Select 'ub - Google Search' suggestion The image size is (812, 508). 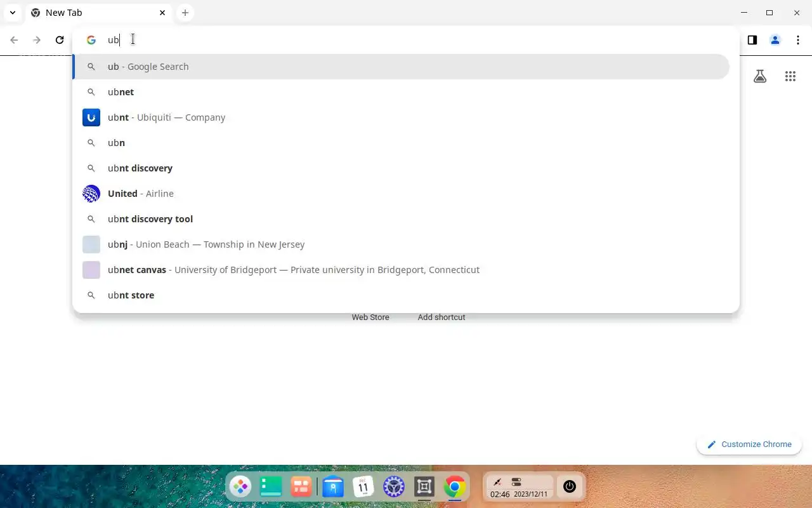tap(401, 67)
